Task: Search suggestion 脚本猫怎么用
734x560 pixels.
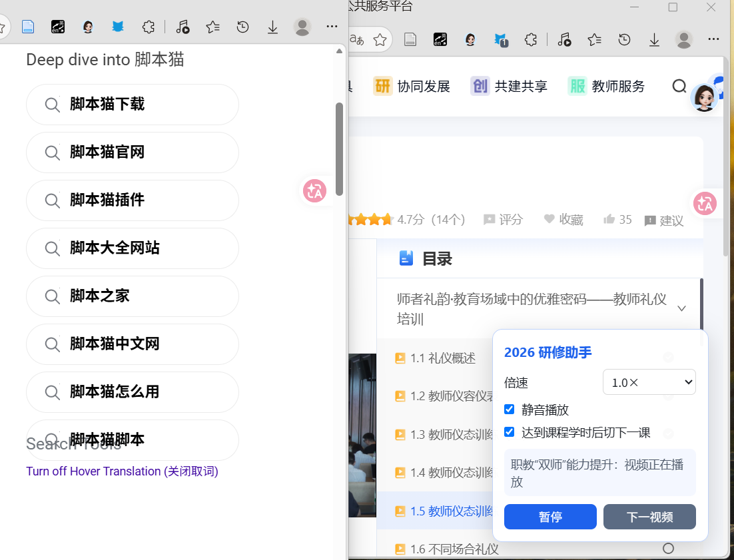Action: pyautogui.click(x=133, y=392)
